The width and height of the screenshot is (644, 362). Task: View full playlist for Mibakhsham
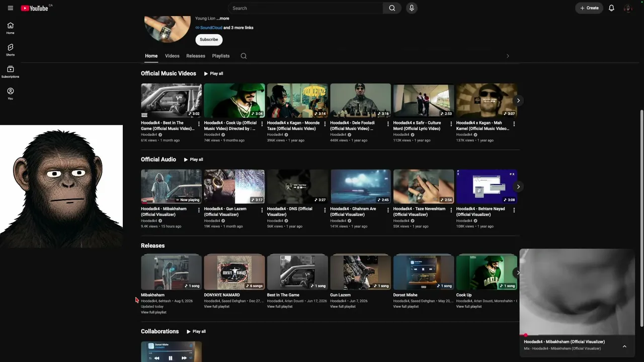(153, 312)
